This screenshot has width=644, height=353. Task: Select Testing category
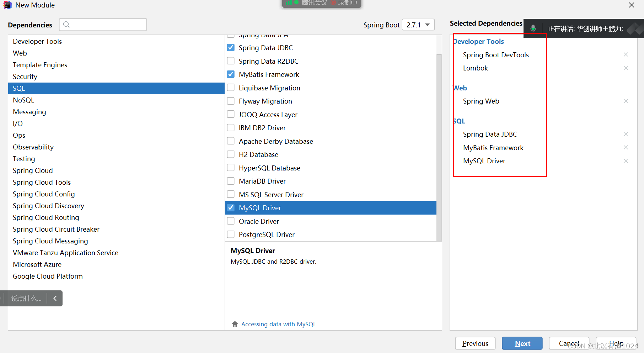[x=116, y=159]
